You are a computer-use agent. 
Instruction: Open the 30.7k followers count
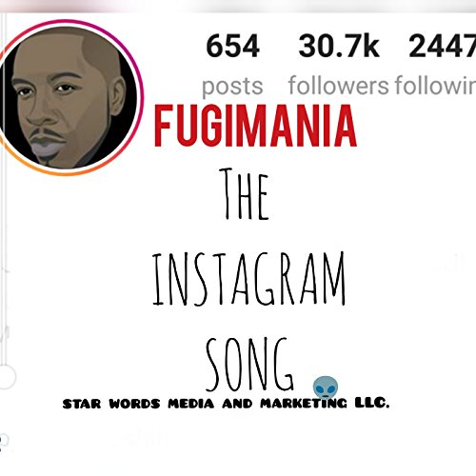(339, 47)
